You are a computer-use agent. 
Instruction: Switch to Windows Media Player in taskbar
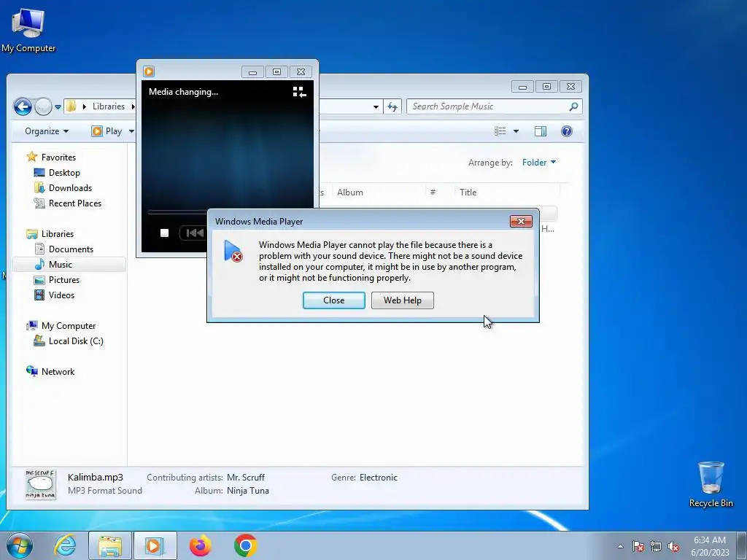[x=155, y=545]
